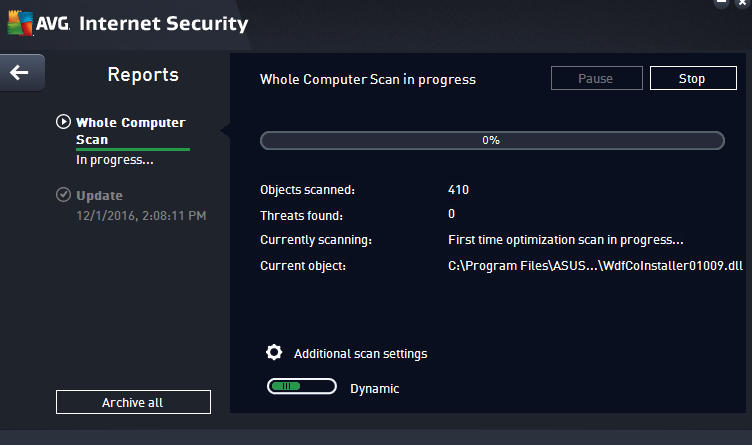Click the Reports heading
Viewport: 752px width, 445px height.
pos(143,74)
